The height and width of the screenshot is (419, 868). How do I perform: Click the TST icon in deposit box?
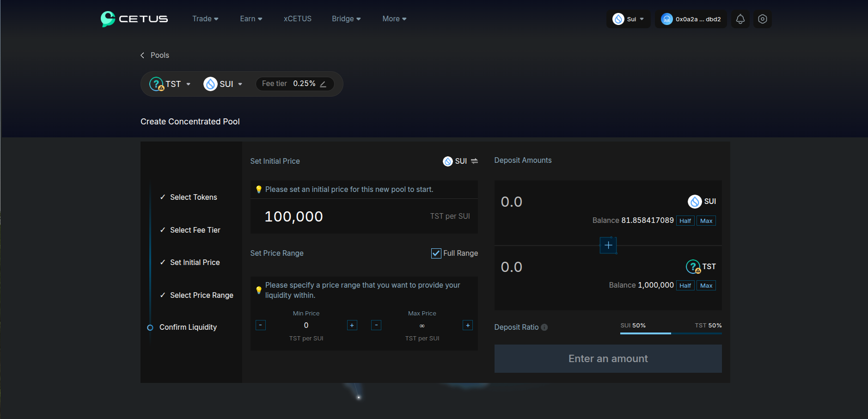coord(693,267)
